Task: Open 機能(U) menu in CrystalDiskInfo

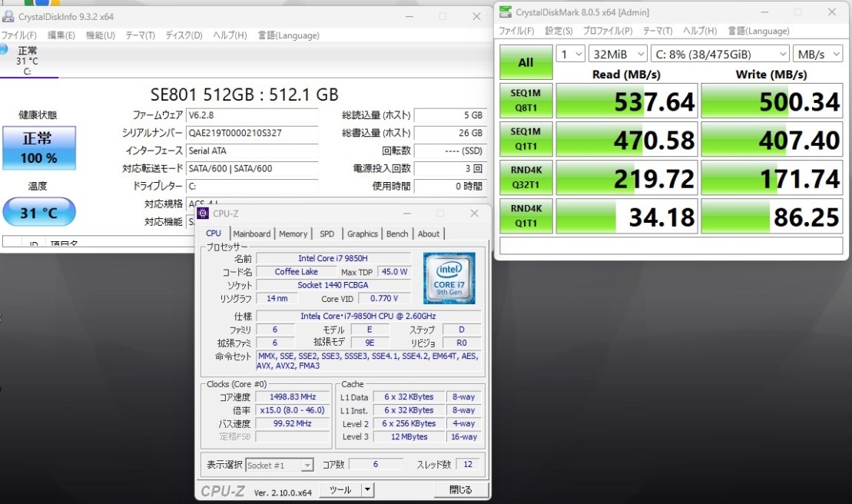Action: pos(101,35)
